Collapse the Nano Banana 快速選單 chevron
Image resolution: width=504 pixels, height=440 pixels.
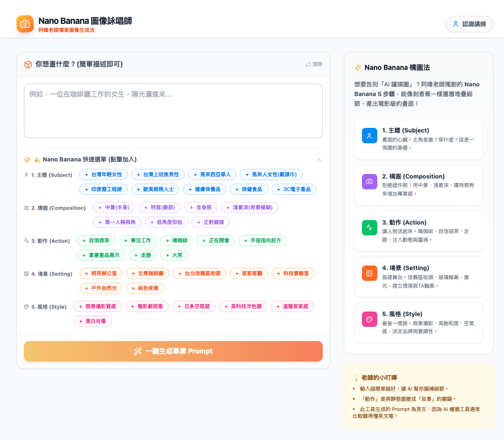(x=319, y=160)
